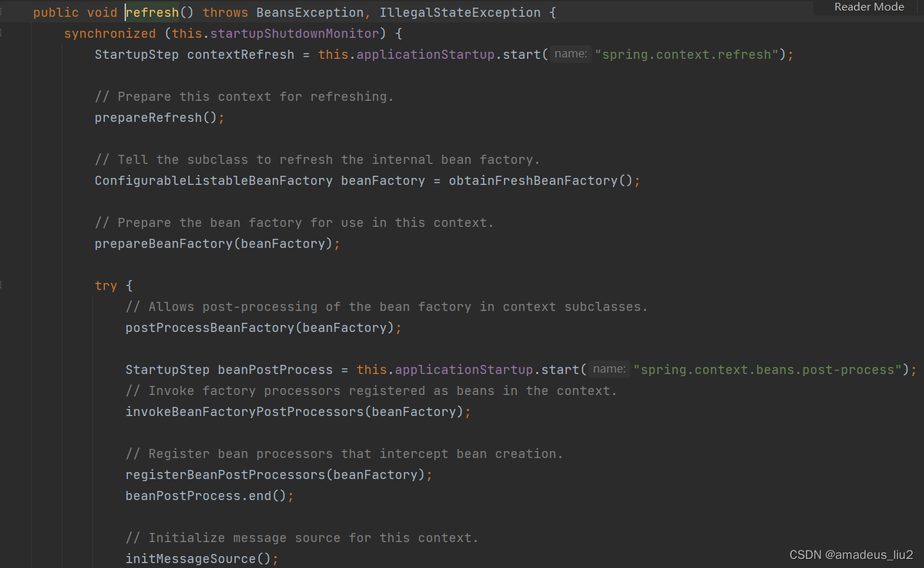This screenshot has height=568, width=924.
Task: Click the name: hint before "spring.context.beans.post-process"
Action: [x=608, y=369]
